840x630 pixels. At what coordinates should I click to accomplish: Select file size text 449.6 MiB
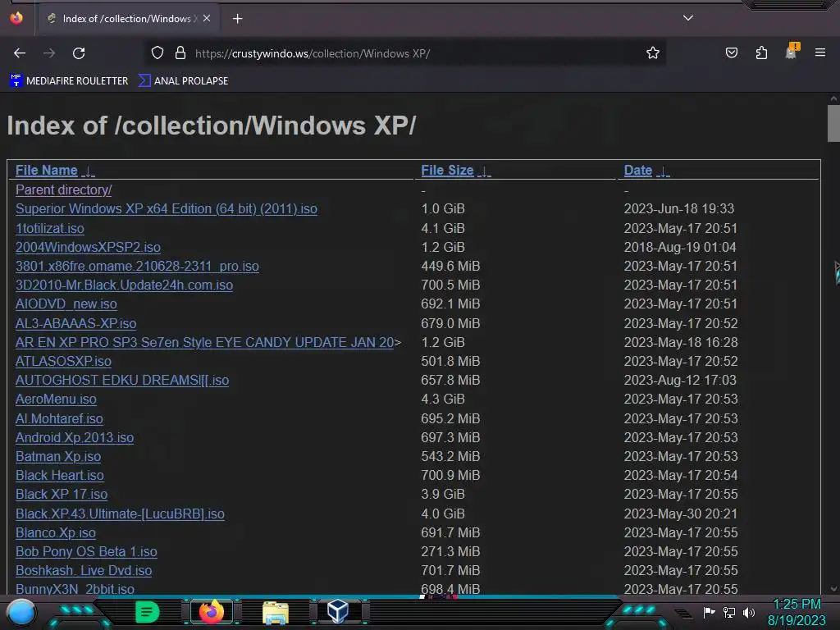point(450,267)
